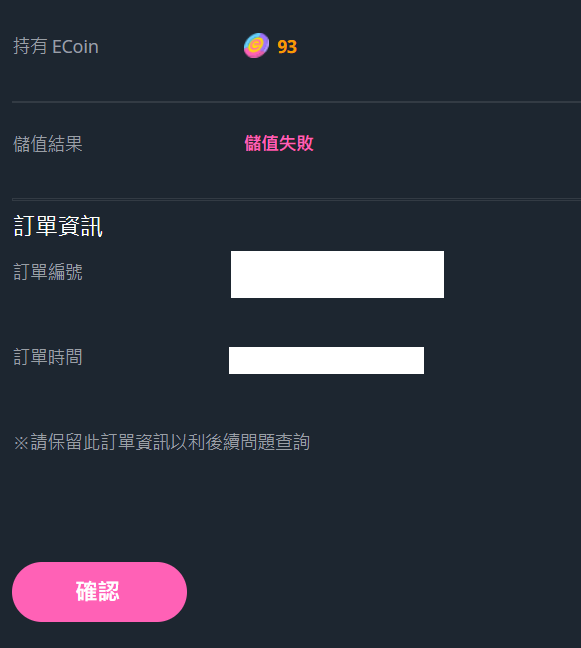
Task: Select the ECoin balance number 93
Action: pyautogui.click(x=287, y=47)
